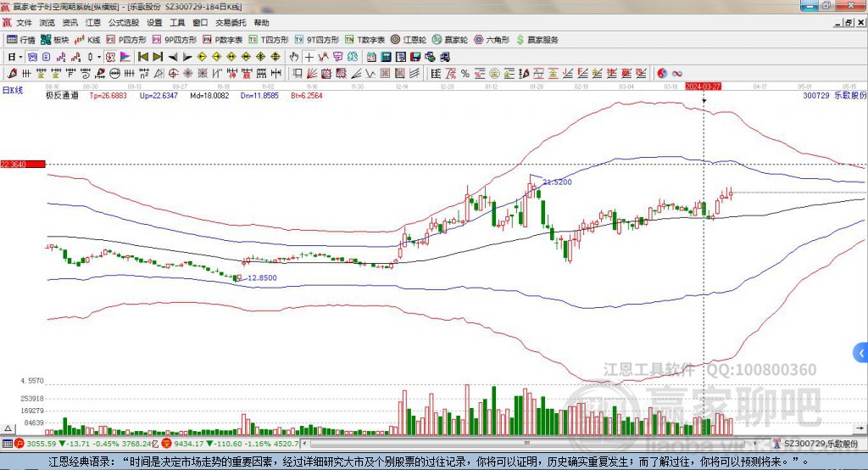The height and width of the screenshot is (470, 868).
Task: Click the first yellow diamond arrow icon
Action: point(202,57)
